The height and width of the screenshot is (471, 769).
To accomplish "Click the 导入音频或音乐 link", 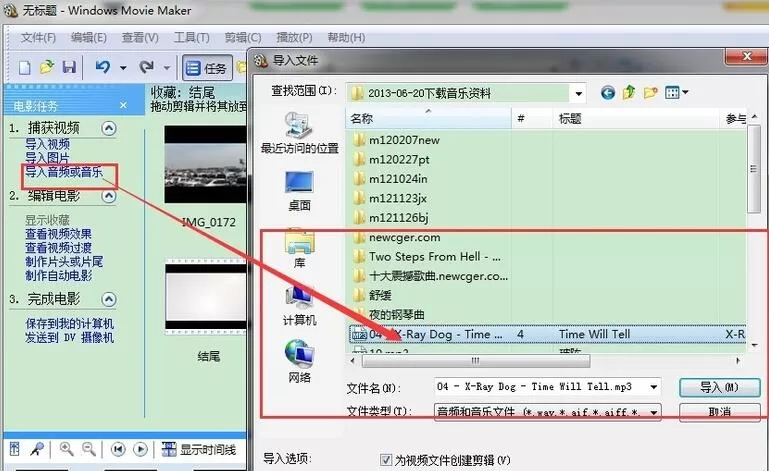I will tap(64, 172).
